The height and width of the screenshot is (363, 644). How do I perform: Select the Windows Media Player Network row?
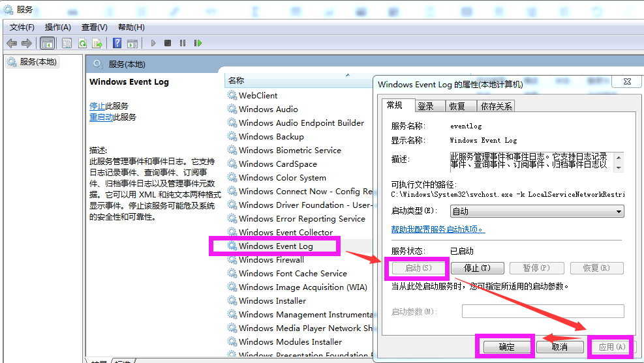tap(299, 328)
